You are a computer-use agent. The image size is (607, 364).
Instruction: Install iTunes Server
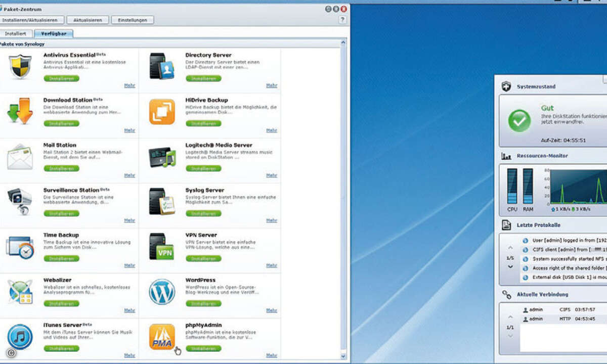pyautogui.click(x=61, y=348)
